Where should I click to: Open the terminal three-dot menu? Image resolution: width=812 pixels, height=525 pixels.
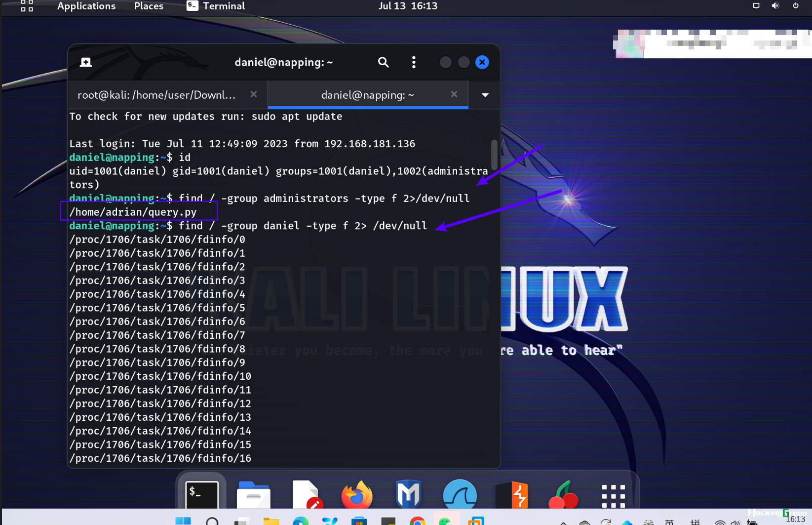(414, 62)
